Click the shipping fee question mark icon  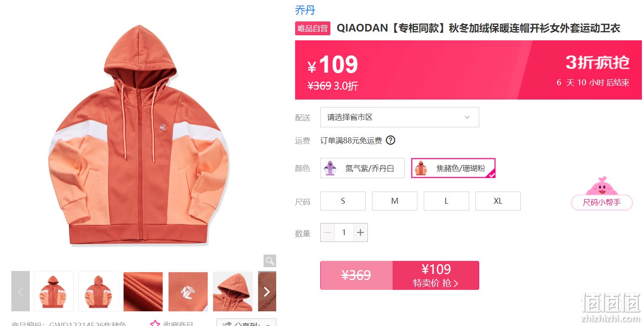pyautogui.click(x=391, y=140)
